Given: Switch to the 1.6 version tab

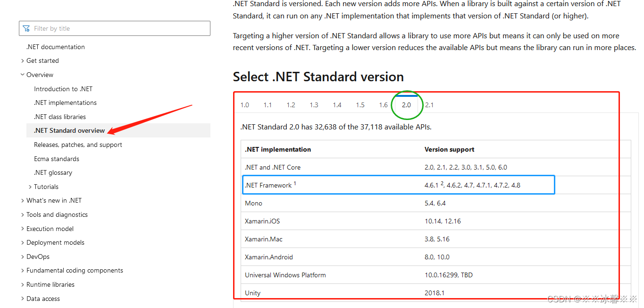Looking at the screenshot, I should pos(383,105).
